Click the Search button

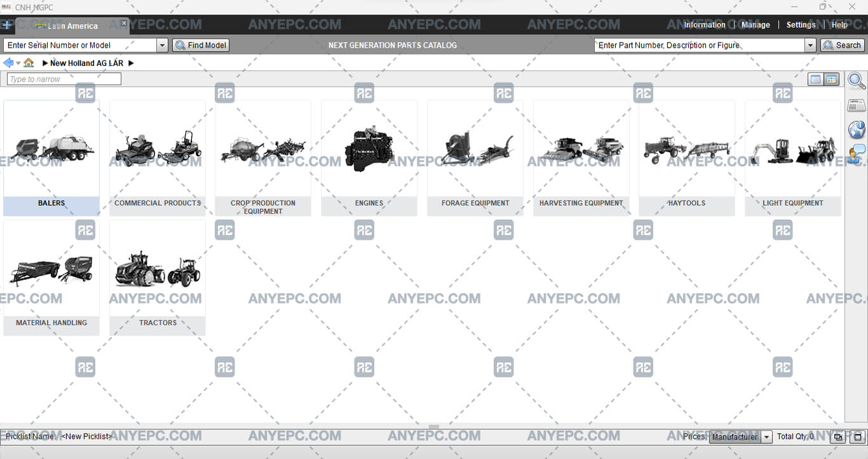[842, 45]
